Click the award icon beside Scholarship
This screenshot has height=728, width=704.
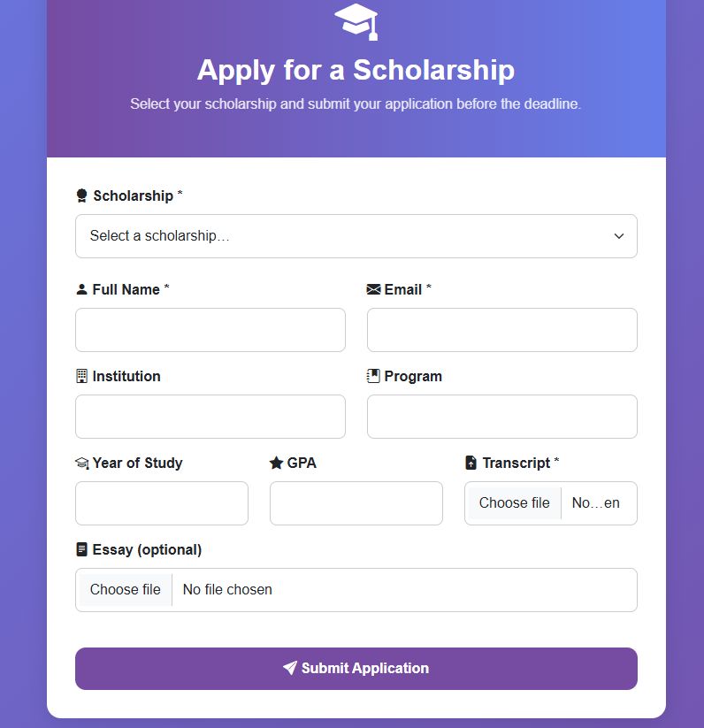click(x=82, y=195)
